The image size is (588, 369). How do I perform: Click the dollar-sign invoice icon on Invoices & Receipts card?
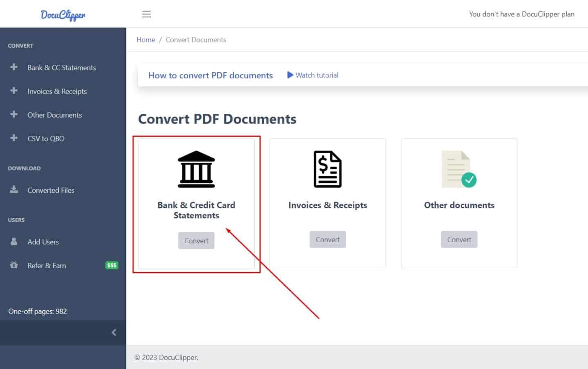pos(327,169)
